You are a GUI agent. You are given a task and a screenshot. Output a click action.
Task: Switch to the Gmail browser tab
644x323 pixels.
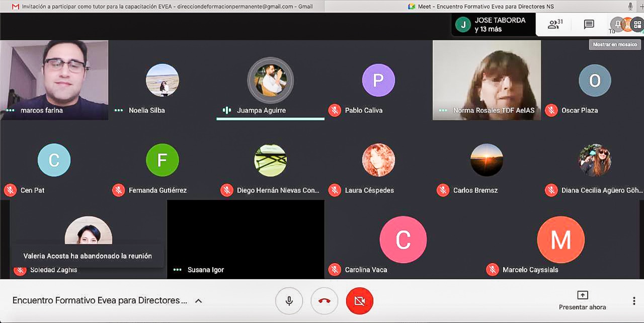pos(162,7)
